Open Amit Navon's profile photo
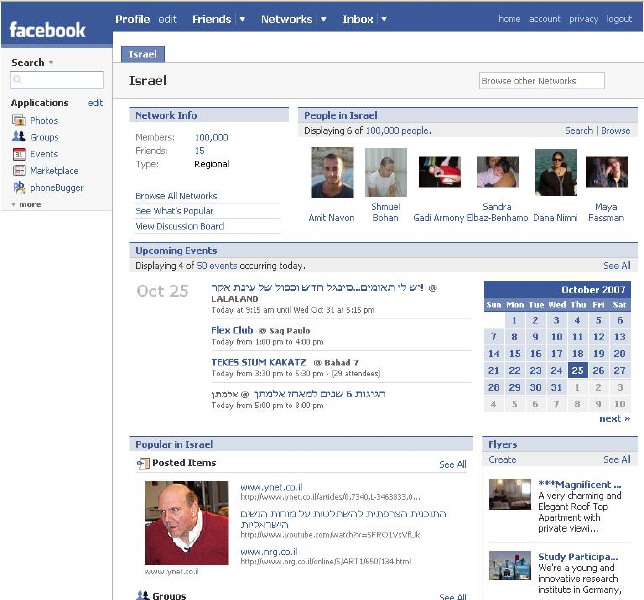This screenshot has width=644, height=600. click(x=332, y=172)
